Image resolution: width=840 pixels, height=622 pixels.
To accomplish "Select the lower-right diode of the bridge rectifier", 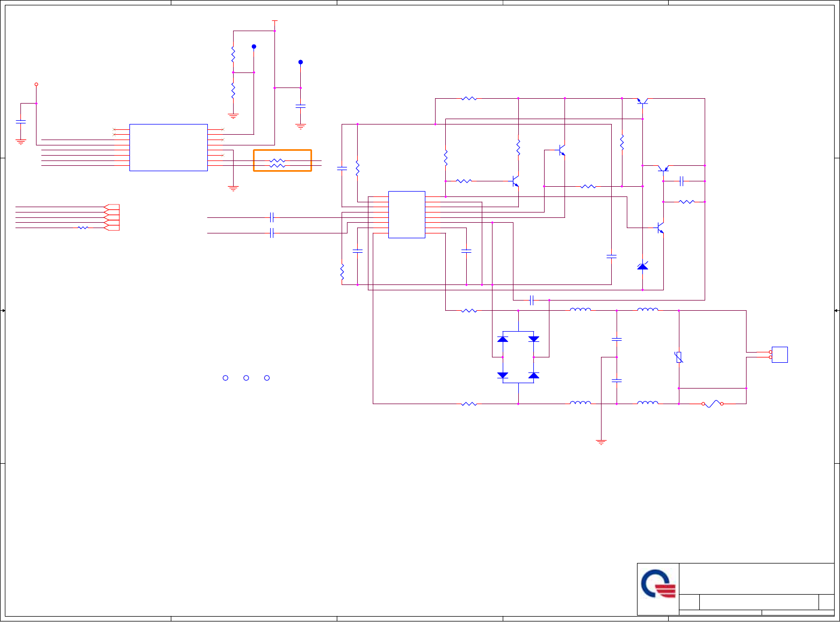I will point(534,375).
